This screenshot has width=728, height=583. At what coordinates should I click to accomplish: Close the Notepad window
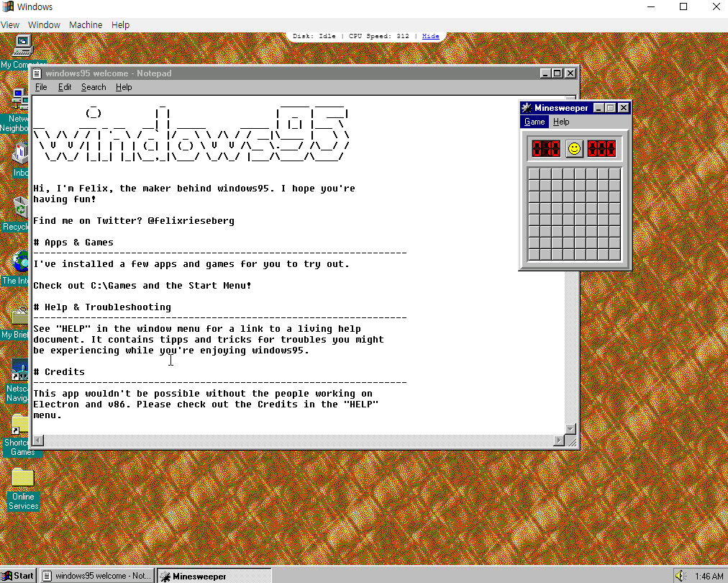point(570,73)
